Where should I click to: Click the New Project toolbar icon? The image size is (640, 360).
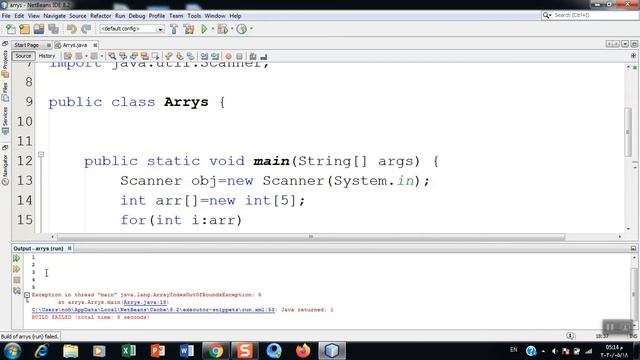[x=24, y=29]
